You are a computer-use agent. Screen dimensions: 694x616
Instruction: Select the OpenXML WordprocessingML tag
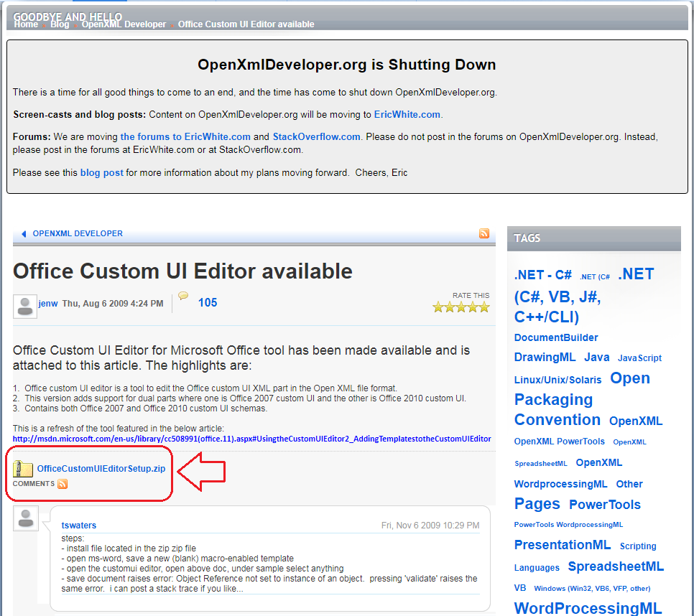[x=568, y=474]
